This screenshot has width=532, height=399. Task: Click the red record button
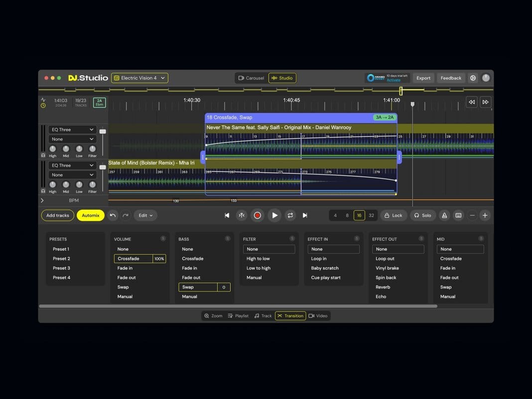click(257, 215)
